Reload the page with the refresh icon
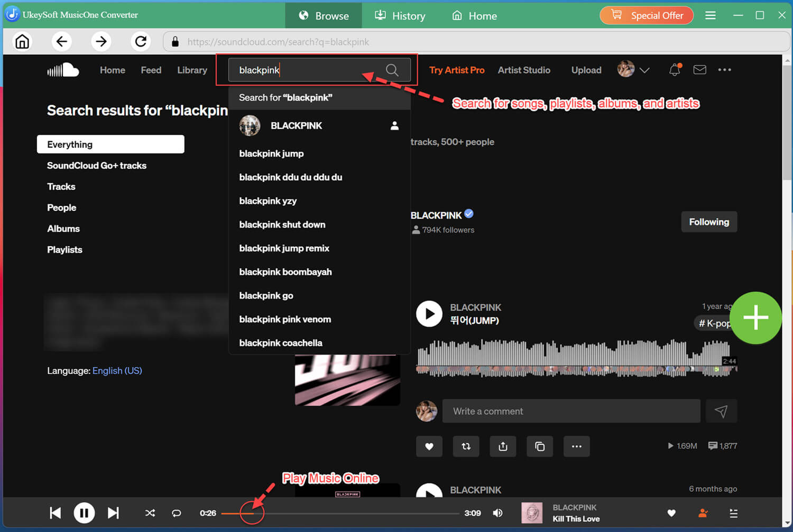Image resolution: width=793 pixels, height=532 pixels. pos(141,41)
